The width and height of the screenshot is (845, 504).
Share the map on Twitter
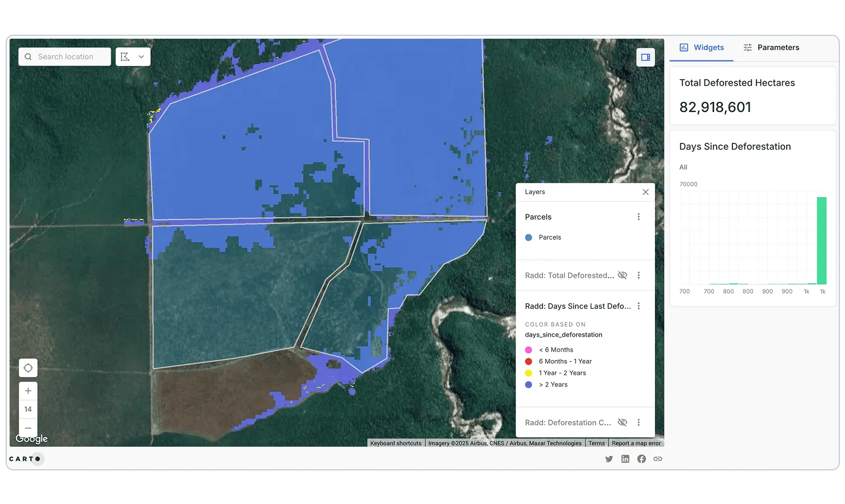pyautogui.click(x=609, y=459)
